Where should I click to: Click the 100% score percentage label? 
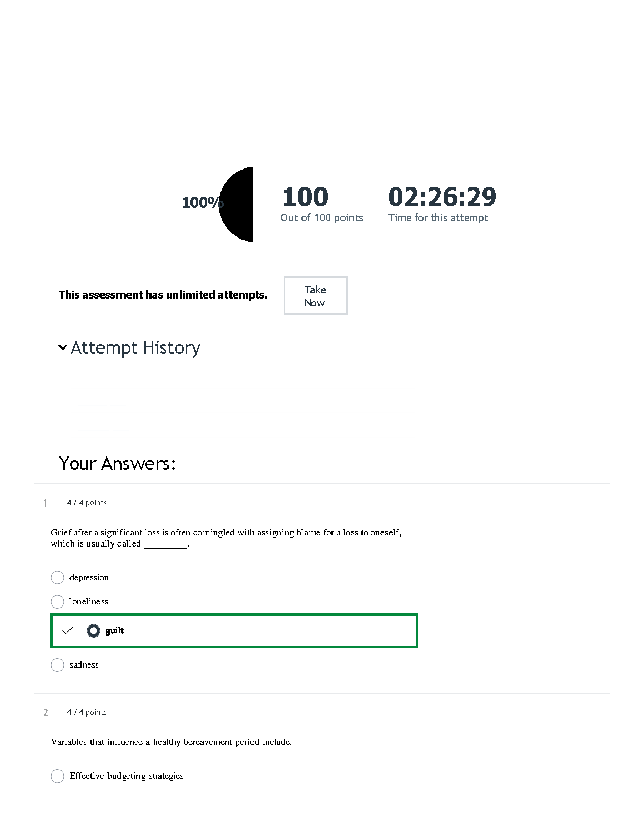200,203
